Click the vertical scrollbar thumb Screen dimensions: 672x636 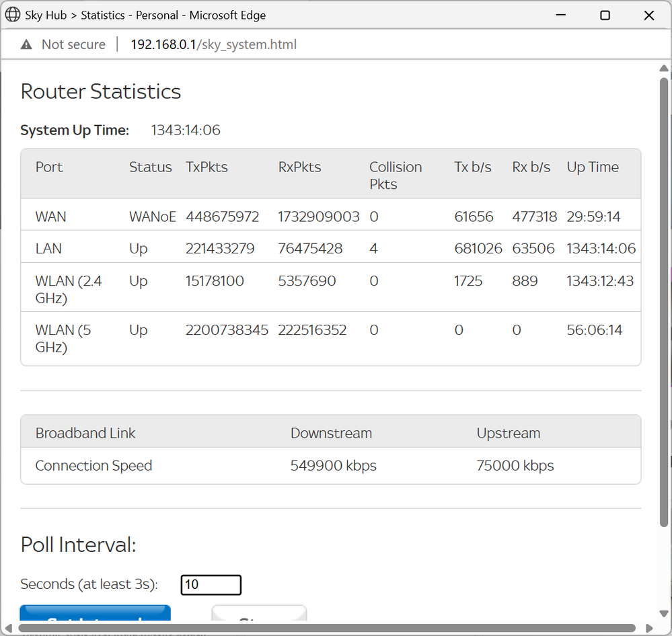click(x=664, y=303)
